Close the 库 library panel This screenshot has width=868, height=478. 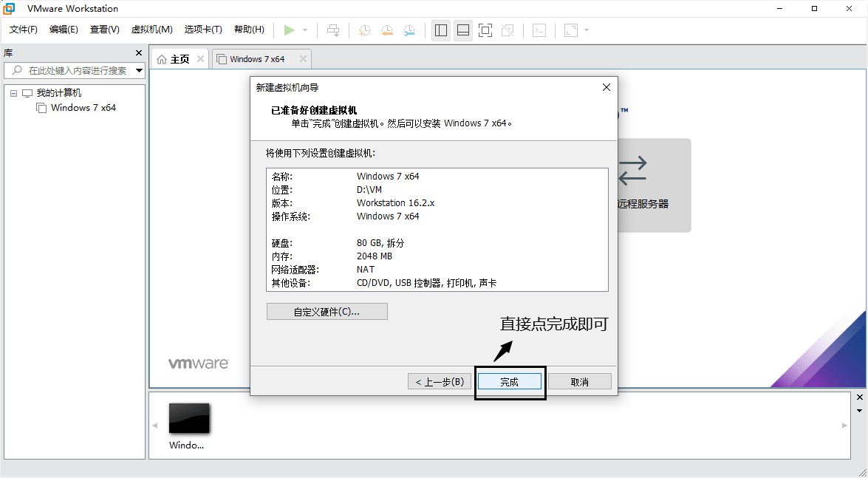tap(139, 52)
